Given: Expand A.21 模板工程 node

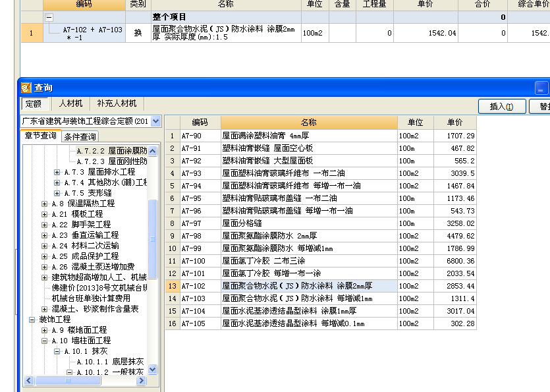Looking at the screenshot, I should tap(44, 214).
